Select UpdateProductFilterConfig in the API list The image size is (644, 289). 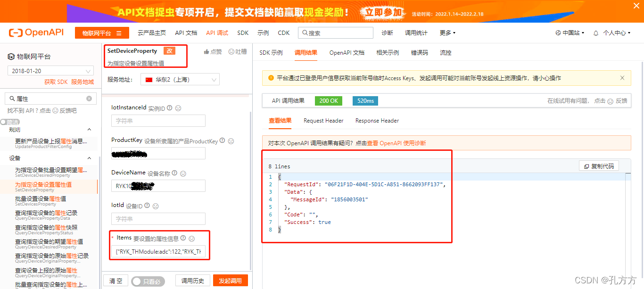[x=51, y=143]
